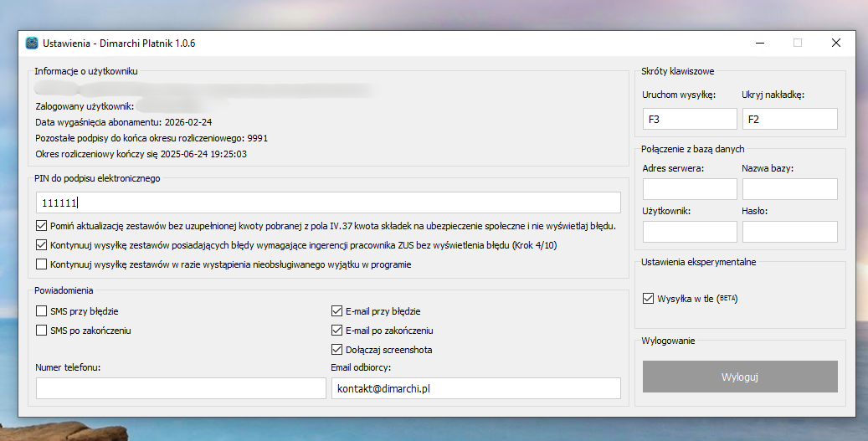Click the Wyloguj button
868x441 pixels.
click(740, 377)
